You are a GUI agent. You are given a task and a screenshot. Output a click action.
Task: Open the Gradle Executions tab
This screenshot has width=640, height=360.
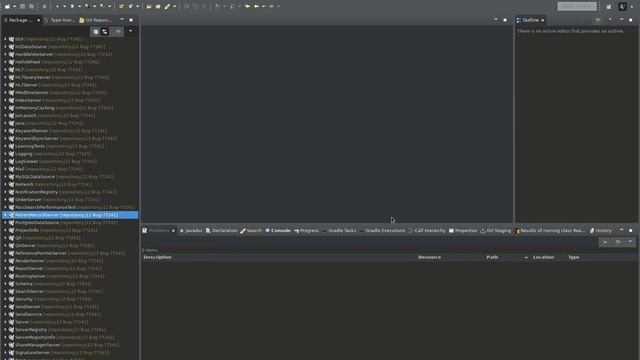tap(382, 231)
